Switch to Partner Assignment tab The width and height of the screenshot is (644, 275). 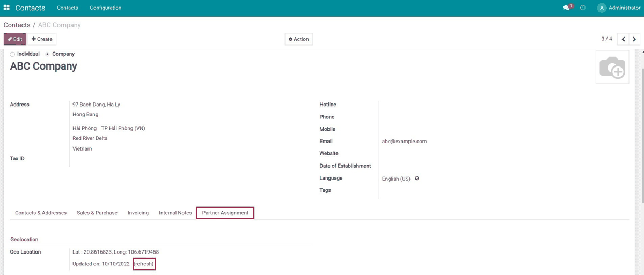[225, 213]
